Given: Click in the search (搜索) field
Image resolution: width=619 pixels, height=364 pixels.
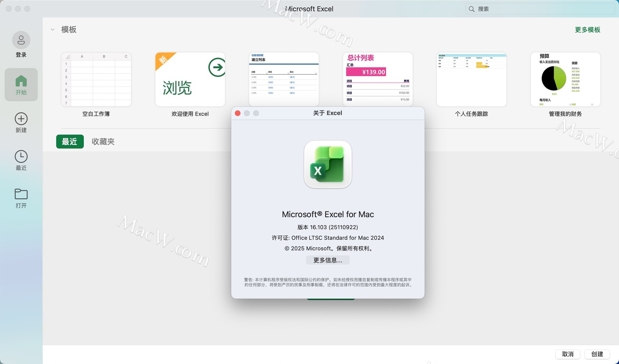Looking at the screenshot, I should 542,9.
